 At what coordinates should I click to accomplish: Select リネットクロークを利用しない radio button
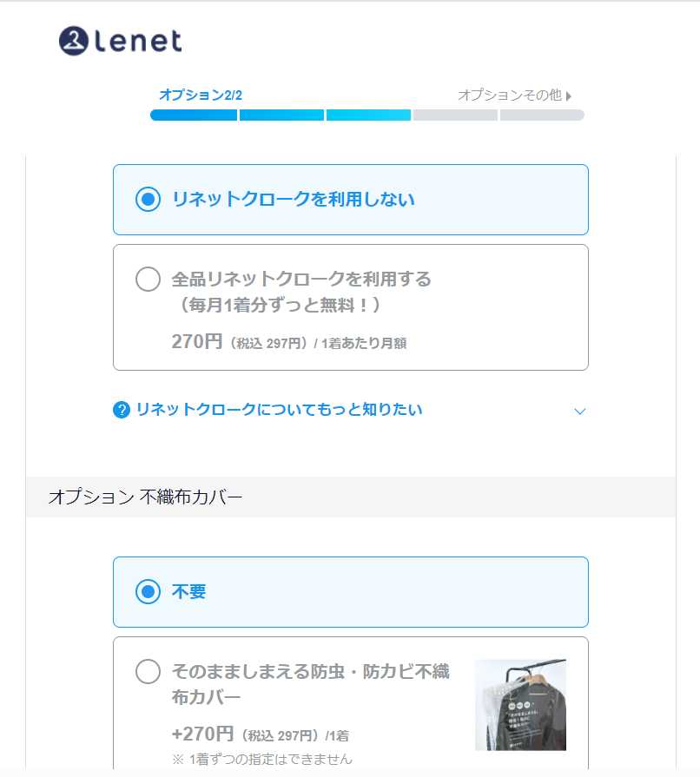click(149, 200)
